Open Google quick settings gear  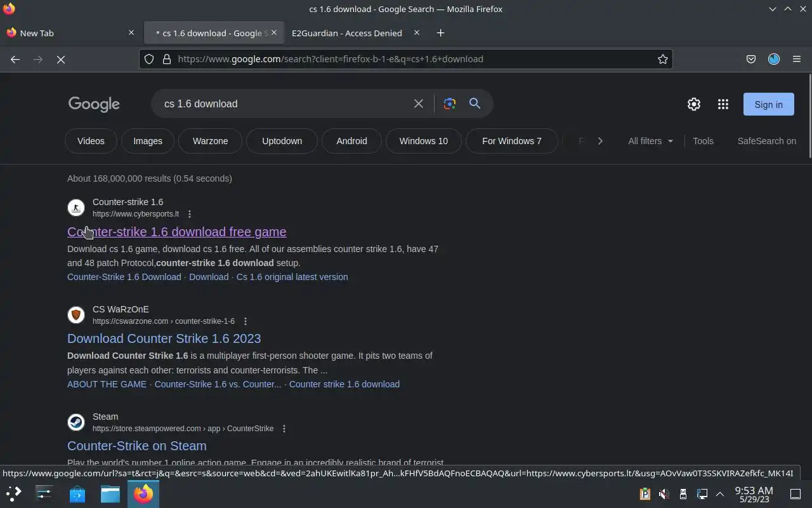pos(694,104)
